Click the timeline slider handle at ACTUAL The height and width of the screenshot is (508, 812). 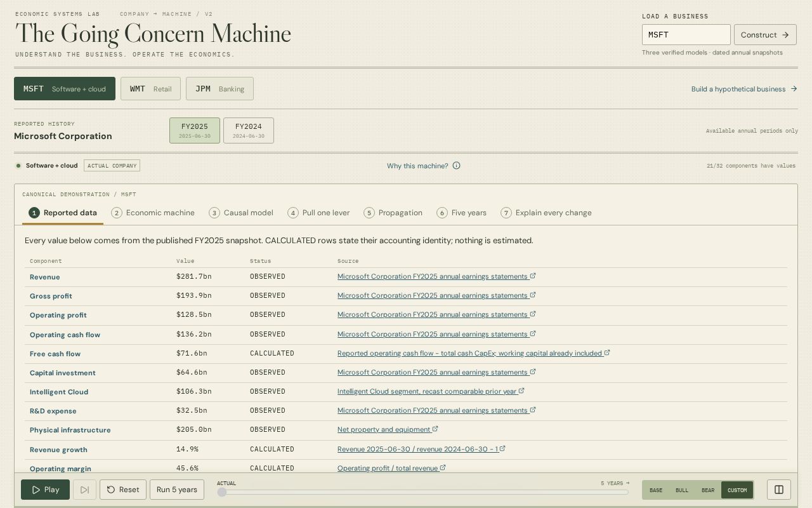(x=222, y=492)
